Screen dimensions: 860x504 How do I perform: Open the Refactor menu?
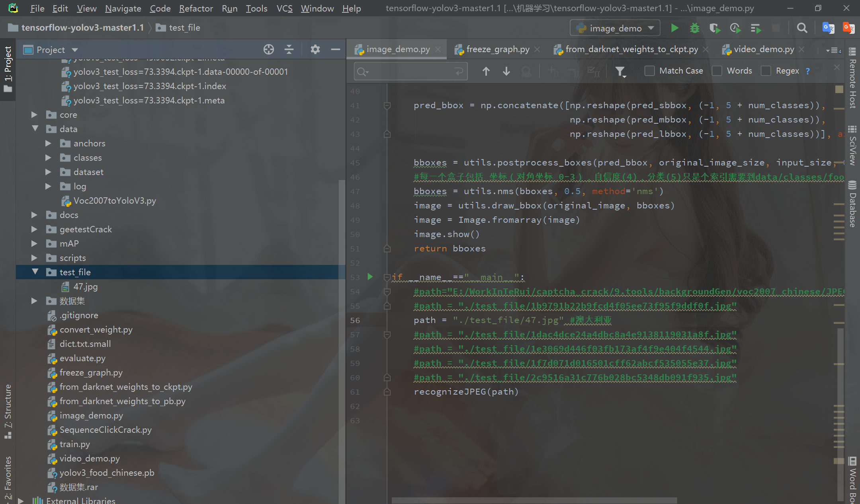195,8
